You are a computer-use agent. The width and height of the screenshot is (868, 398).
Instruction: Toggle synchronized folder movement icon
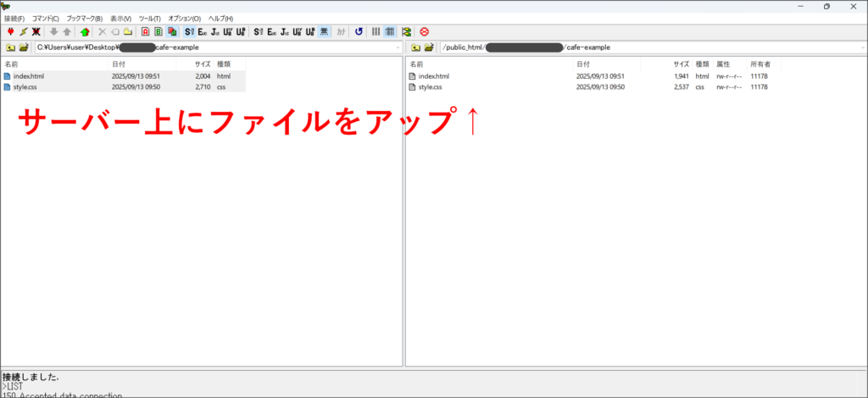pos(406,31)
